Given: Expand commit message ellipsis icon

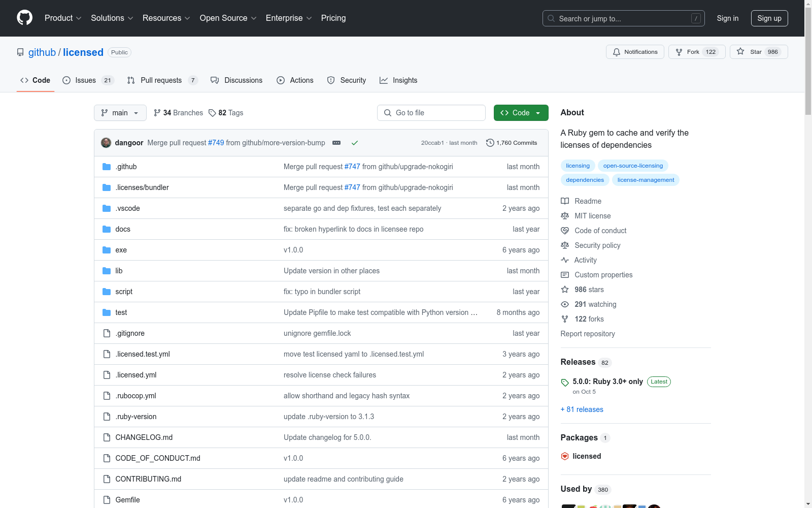Looking at the screenshot, I should tap(336, 143).
